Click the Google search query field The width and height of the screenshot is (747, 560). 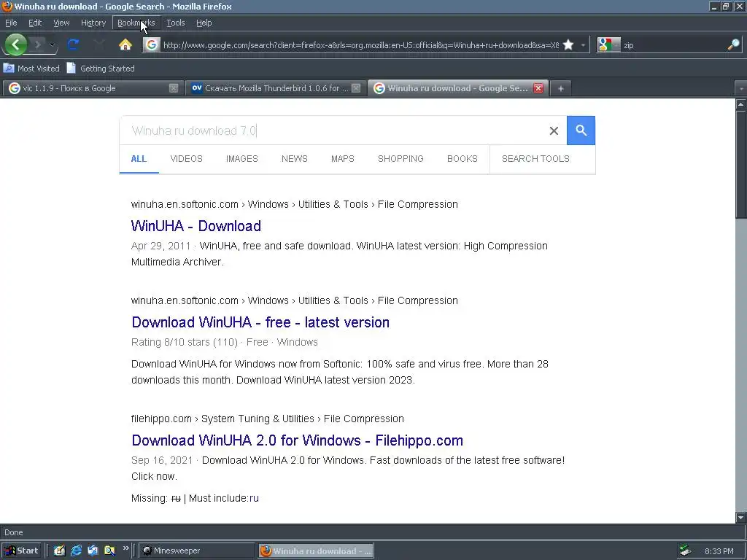pyautogui.click(x=333, y=131)
